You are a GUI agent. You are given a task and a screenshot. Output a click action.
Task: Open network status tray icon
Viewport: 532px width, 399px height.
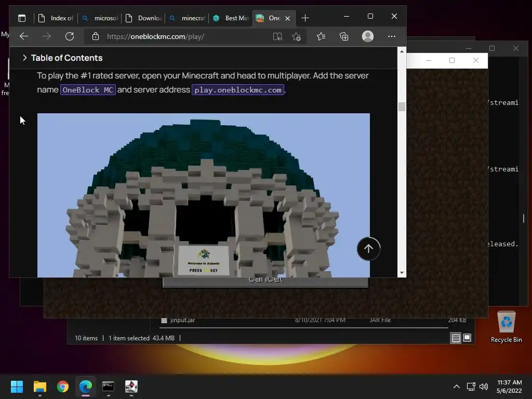471,387
